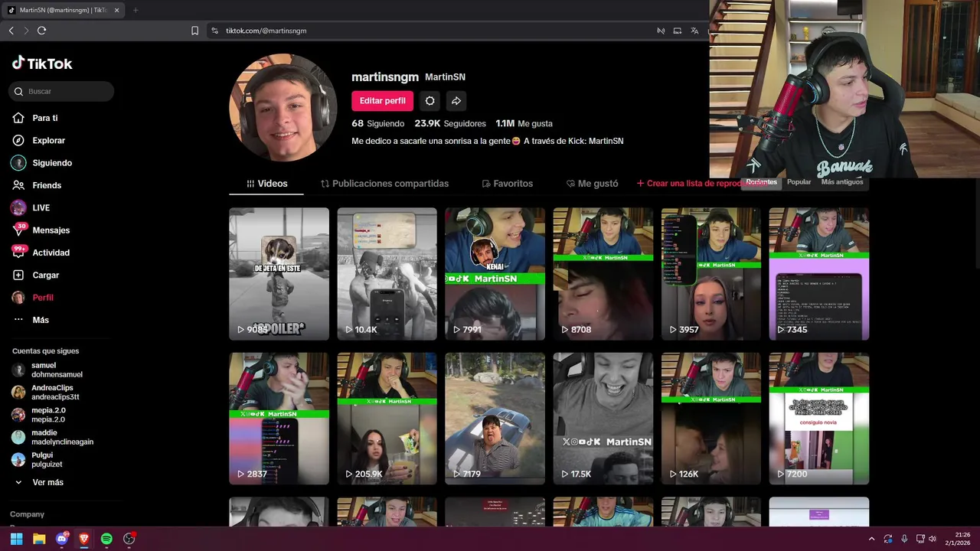Open the video with 17.5K views

tap(603, 418)
